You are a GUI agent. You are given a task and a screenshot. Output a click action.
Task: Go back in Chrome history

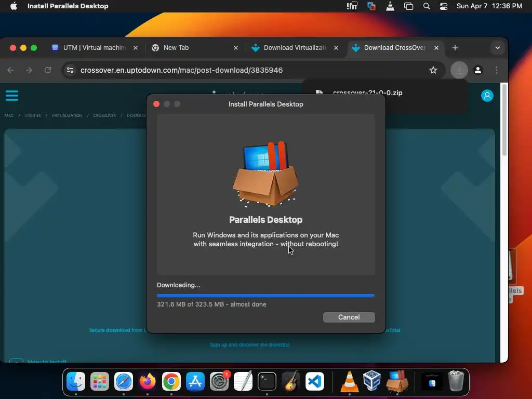(10, 70)
